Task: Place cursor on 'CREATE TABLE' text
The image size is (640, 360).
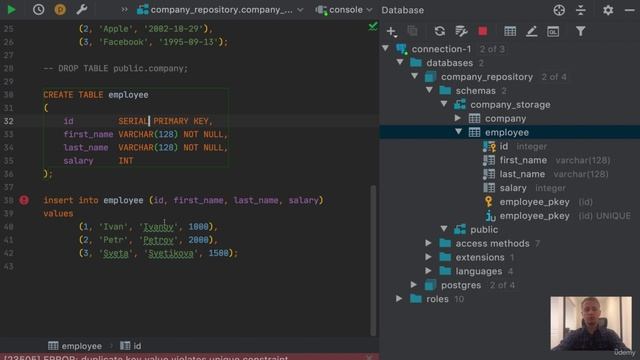Action: (x=73, y=95)
